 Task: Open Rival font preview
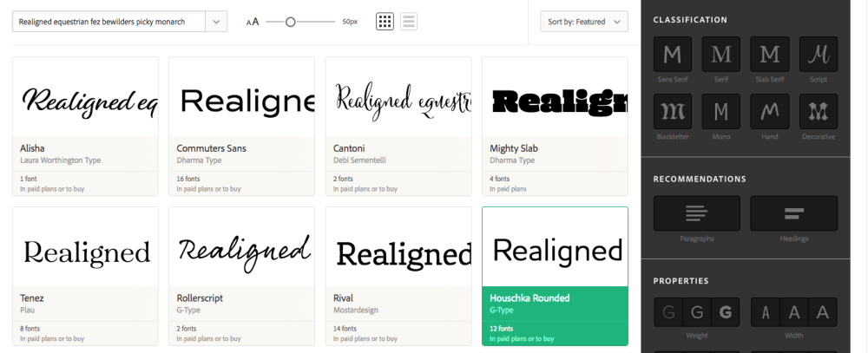click(398, 247)
